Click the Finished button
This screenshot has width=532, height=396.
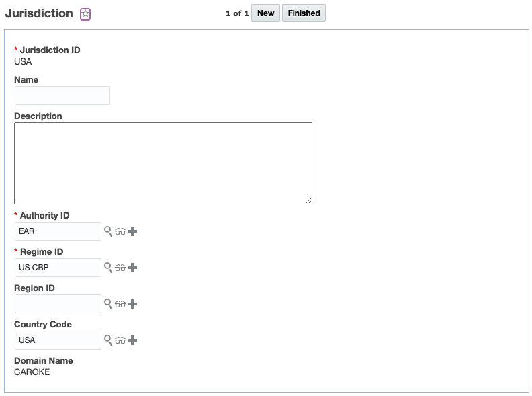pyautogui.click(x=304, y=13)
